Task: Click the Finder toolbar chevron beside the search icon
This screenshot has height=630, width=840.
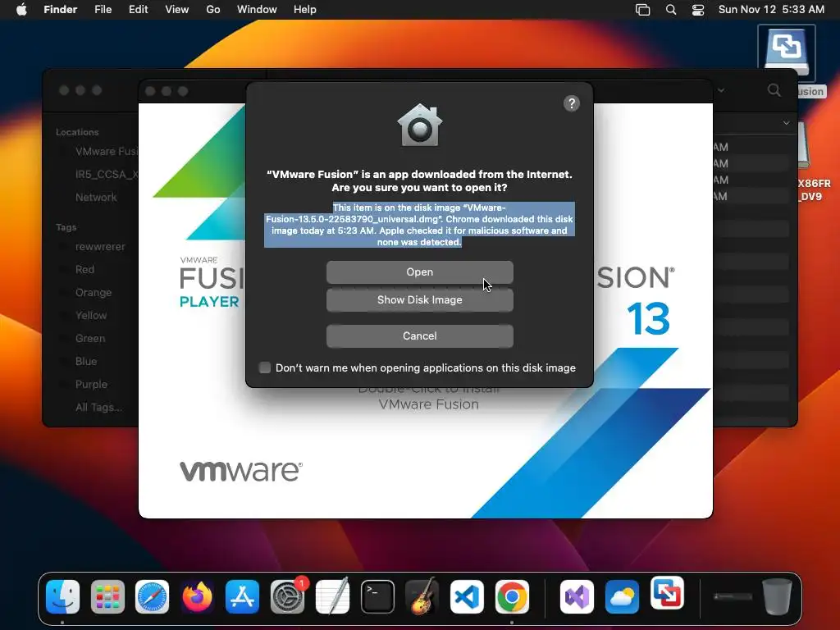Action: pyautogui.click(x=721, y=90)
